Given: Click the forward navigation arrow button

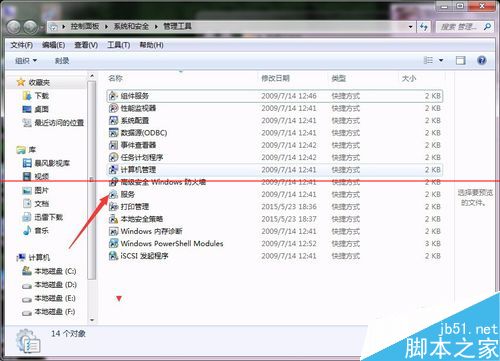Looking at the screenshot, I should click(x=30, y=27).
